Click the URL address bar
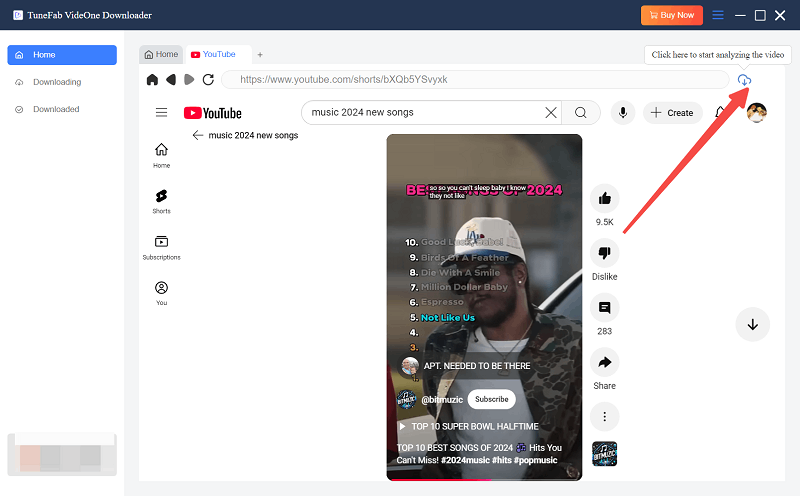The height and width of the screenshot is (496, 800). (476, 80)
